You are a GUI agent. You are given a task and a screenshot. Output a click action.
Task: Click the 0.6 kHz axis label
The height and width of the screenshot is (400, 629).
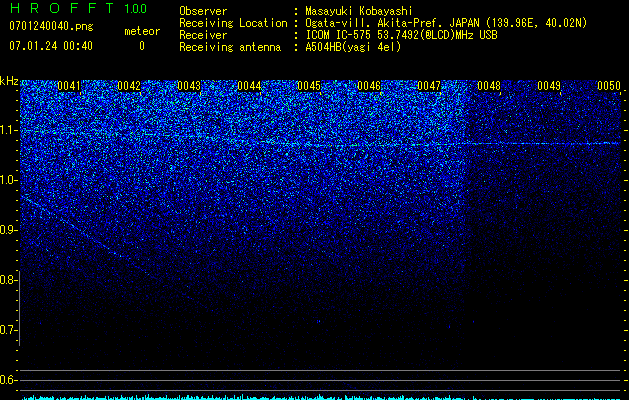[x=9, y=380]
